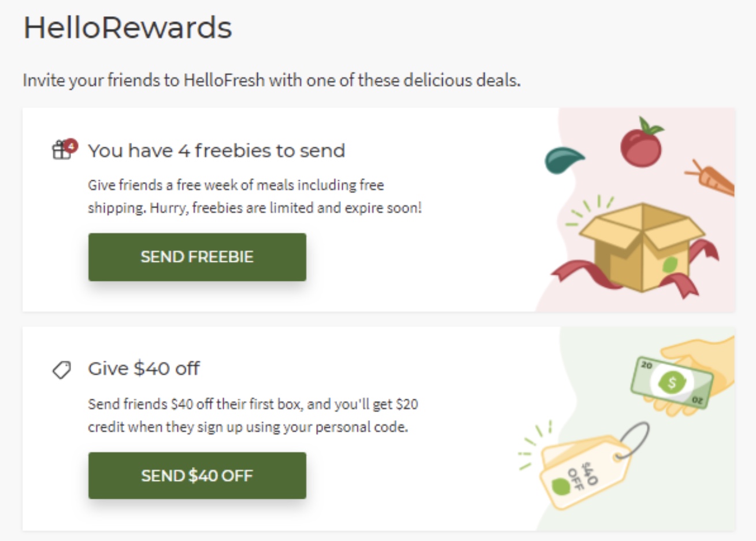Click the 'Send friends $40 off' description text
Image resolution: width=756 pixels, height=541 pixels.
coord(253,416)
